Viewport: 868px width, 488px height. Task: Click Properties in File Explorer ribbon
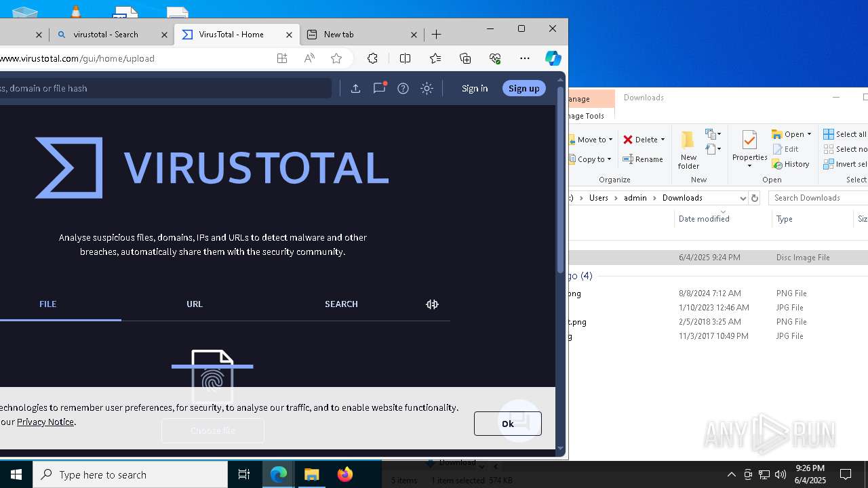[749, 150]
